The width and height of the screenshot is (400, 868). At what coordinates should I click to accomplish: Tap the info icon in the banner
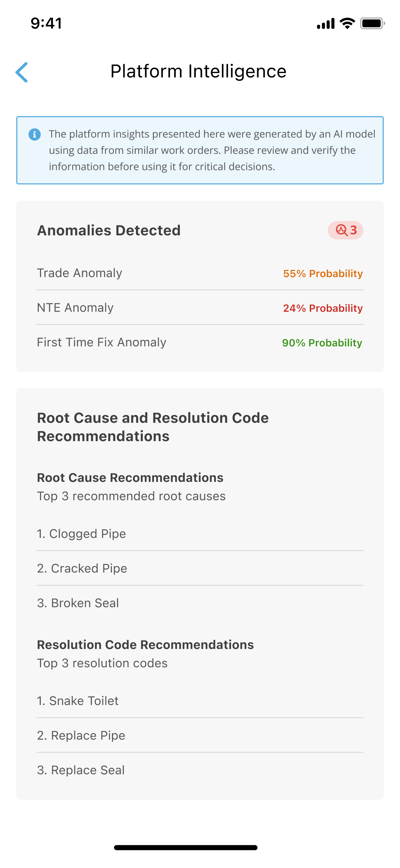(35, 134)
